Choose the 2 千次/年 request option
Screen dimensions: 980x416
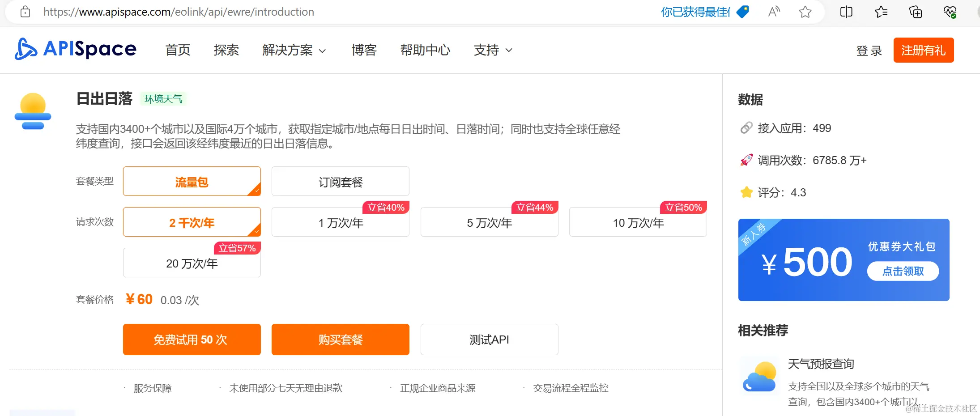coord(192,222)
